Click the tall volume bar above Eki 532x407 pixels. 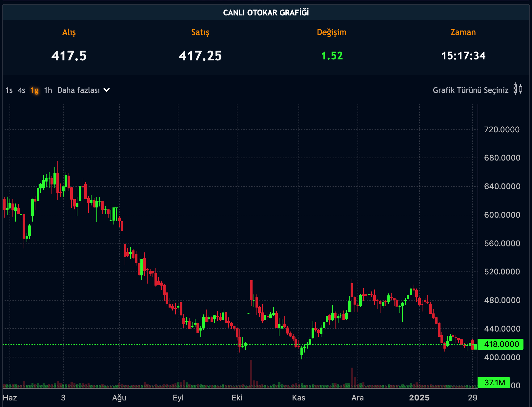[x=251, y=373]
